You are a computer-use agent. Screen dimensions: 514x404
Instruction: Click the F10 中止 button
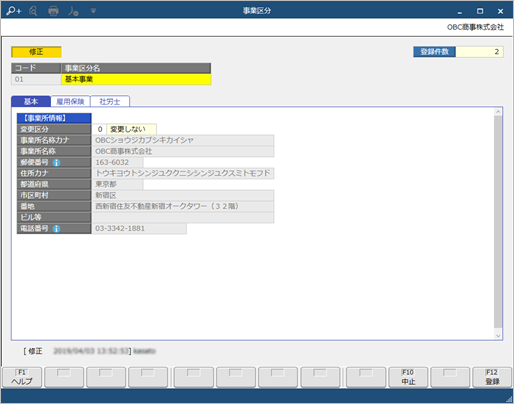click(408, 377)
